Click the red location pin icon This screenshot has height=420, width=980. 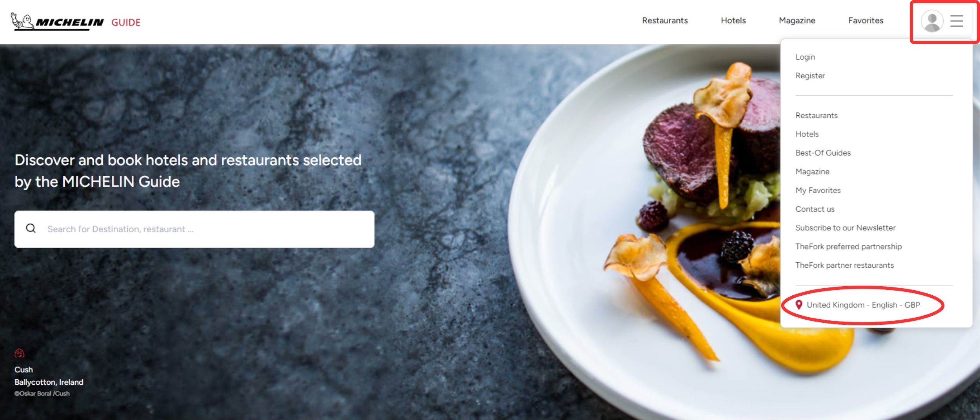pyautogui.click(x=799, y=305)
